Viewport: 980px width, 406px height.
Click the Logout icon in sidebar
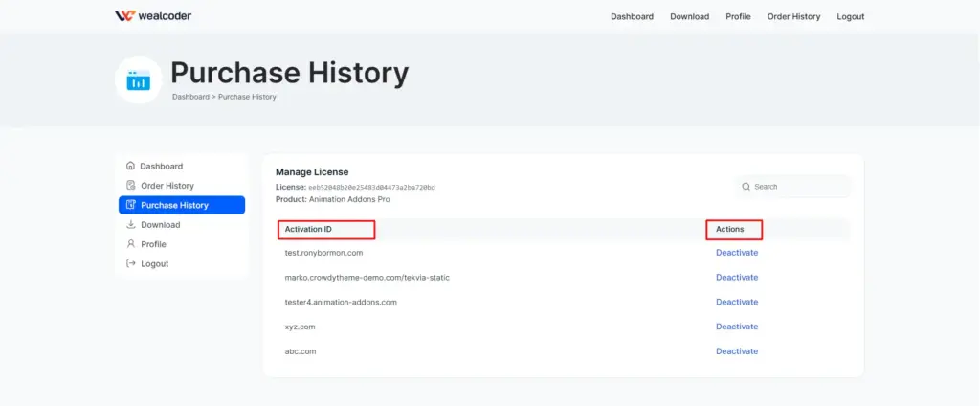pyautogui.click(x=131, y=263)
